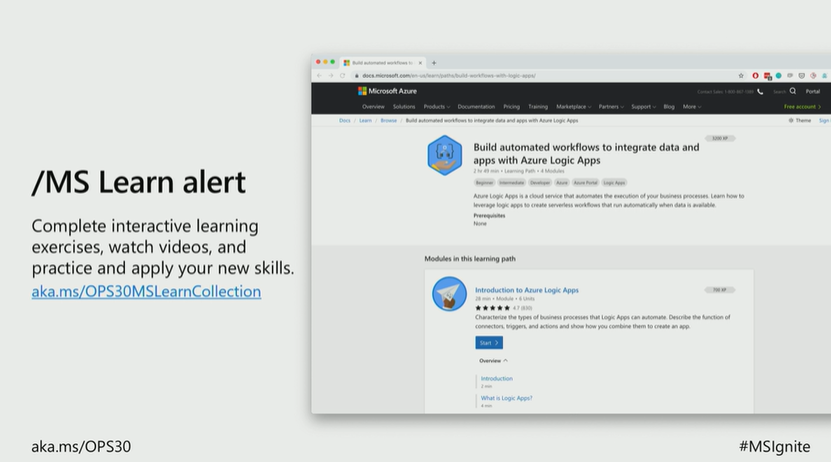Viewport: 831px width, 462px height.
Task: Click the browser forward arrow
Action: [x=331, y=76]
